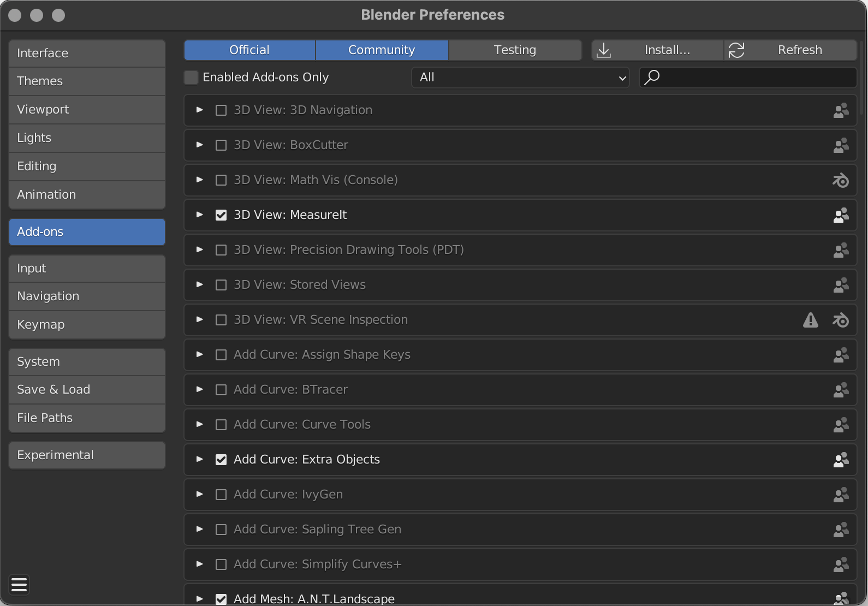Toggle the Official add-ons filter

click(x=249, y=50)
